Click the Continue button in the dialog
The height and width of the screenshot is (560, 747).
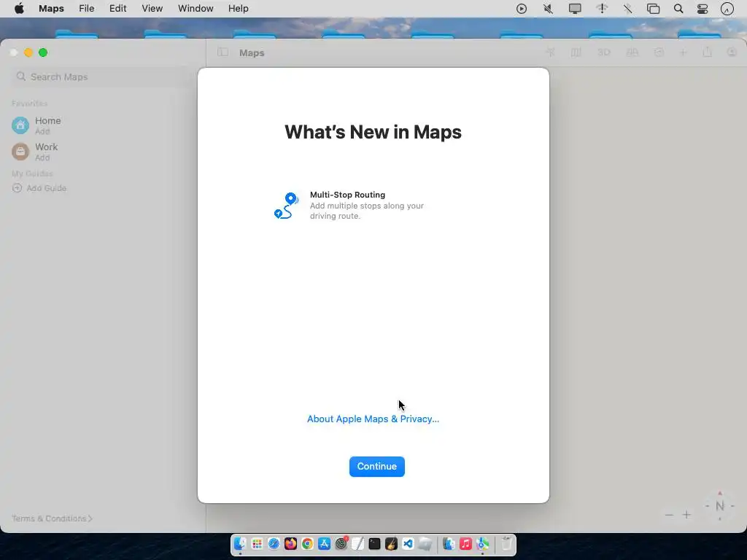[377, 466]
